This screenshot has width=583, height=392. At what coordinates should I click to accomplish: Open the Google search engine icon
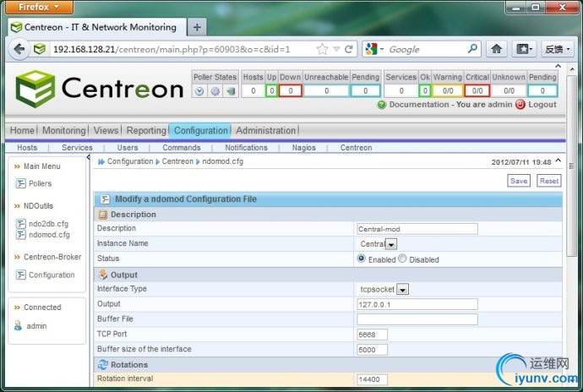[371, 49]
